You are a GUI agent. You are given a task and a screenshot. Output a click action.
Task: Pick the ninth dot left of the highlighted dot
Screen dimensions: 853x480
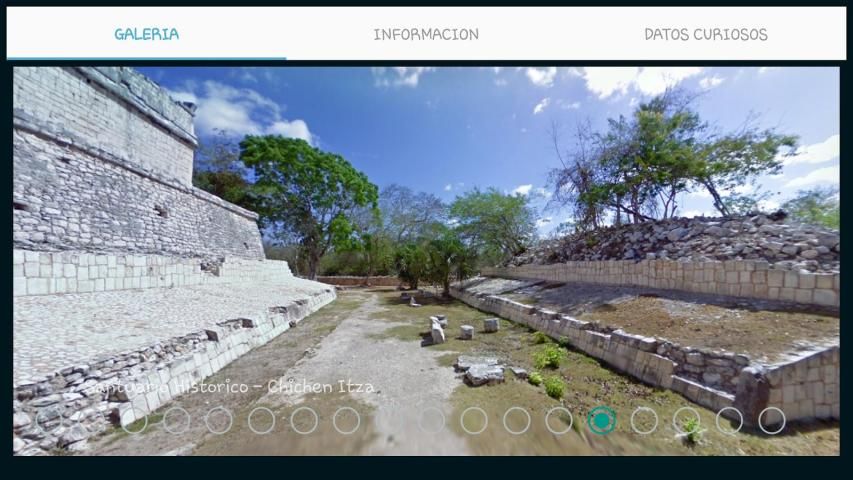pos(219,420)
